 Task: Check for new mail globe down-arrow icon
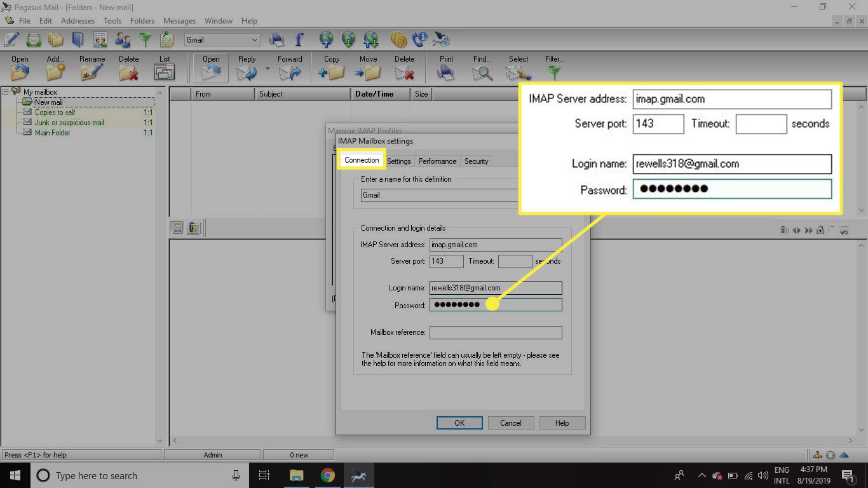pyautogui.click(x=349, y=40)
